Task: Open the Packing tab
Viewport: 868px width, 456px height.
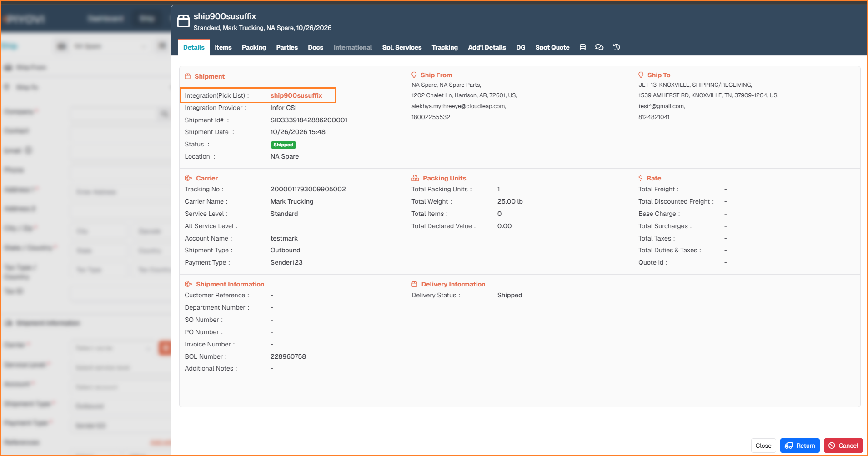Action: (254, 47)
